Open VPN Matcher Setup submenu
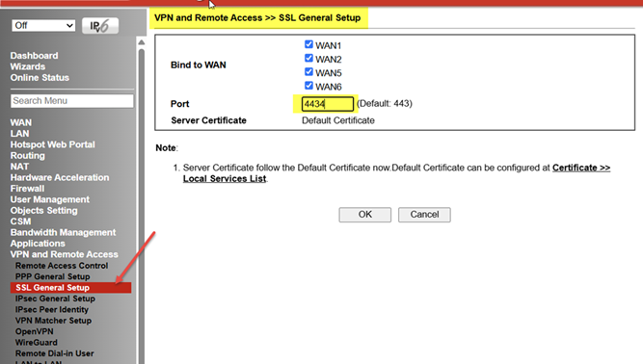 click(53, 321)
